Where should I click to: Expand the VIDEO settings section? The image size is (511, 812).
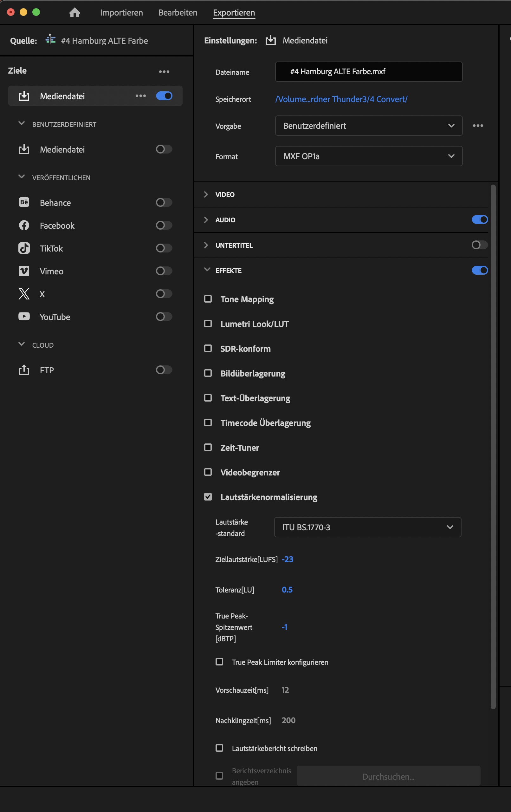pyautogui.click(x=206, y=194)
